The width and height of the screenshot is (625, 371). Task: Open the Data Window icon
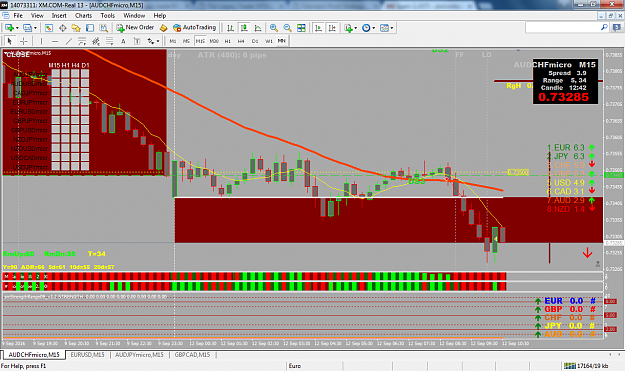tap(63, 28)
